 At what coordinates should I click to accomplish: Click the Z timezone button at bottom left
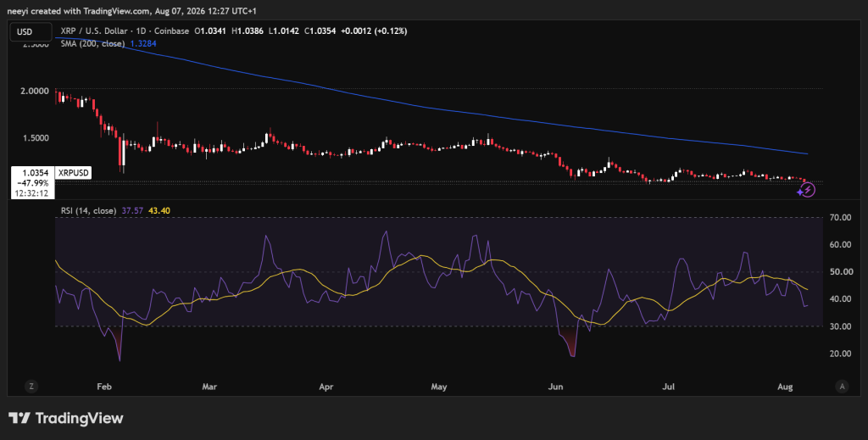tap(31, 387)
